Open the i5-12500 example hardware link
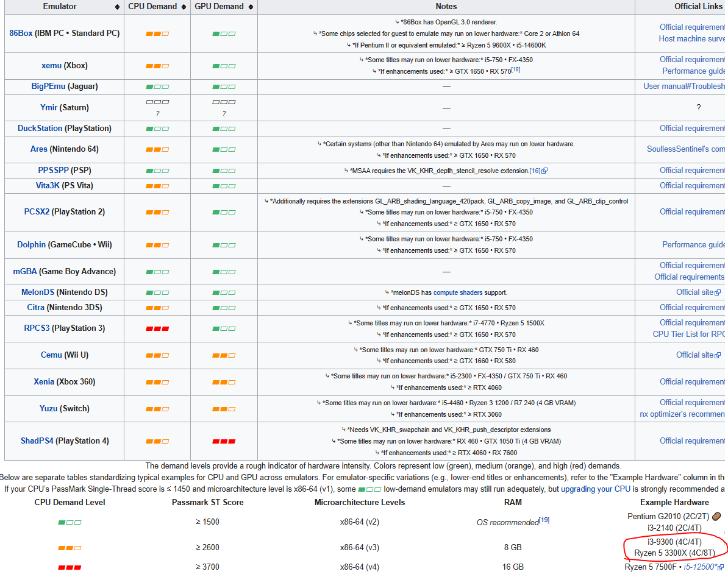The width and height of the screenshot is (728, 577). (700, 567)
